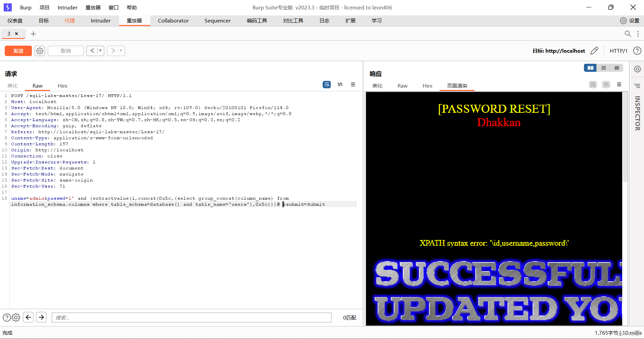Image resolution: width=644 pixels, height=339 pixels.
Task: Click the Burp Suite logo icon
Action: pos(7,7)
